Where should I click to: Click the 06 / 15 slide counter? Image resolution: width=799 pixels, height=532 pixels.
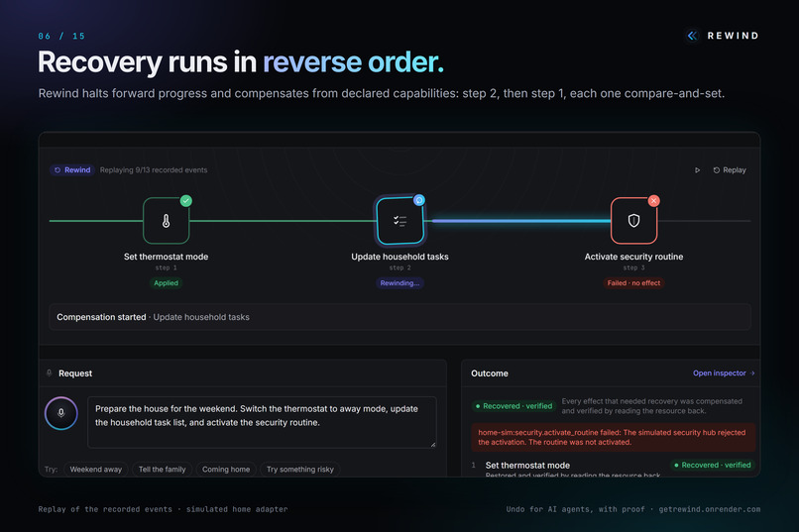61,36
